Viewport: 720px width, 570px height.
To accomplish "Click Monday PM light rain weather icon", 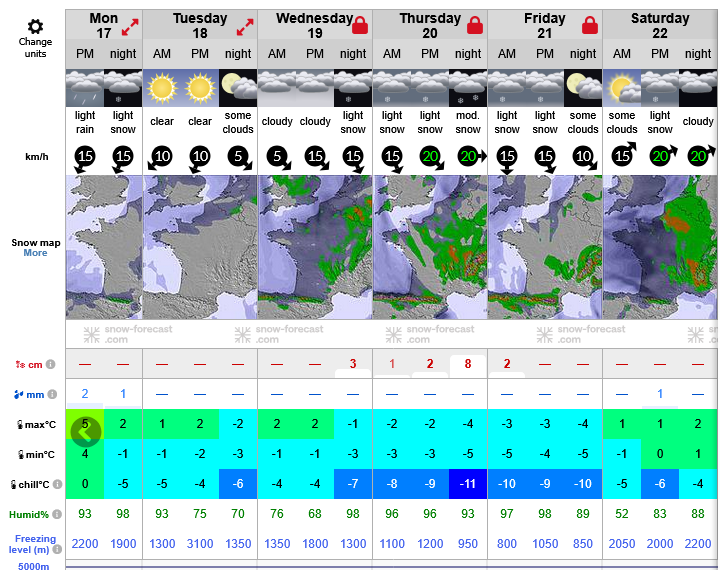I will click(85, 88).
